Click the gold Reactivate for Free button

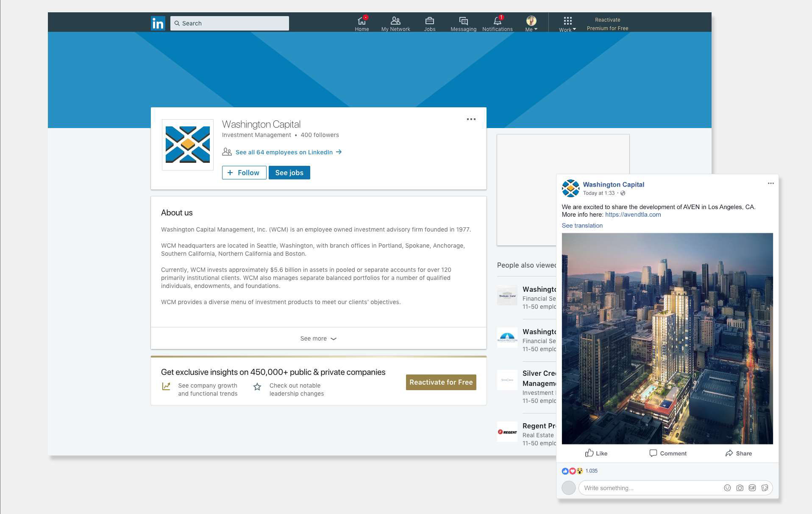point(441,382)
